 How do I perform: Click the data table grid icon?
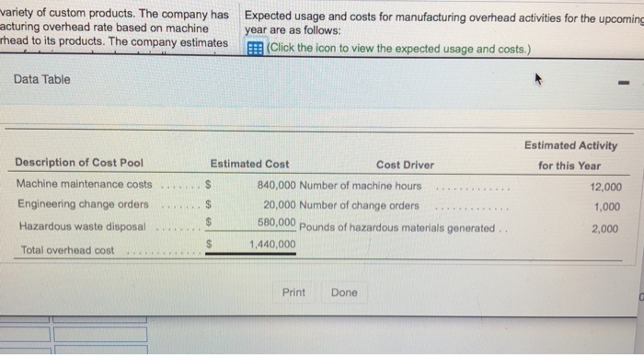coord(255,49)
